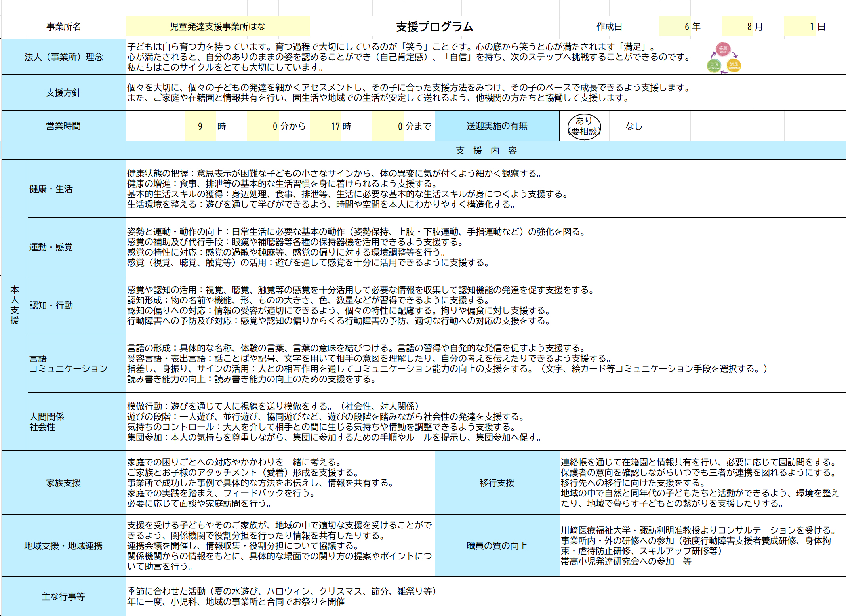Click the line starting 子どもは自ら育つ力

[391, 47]
